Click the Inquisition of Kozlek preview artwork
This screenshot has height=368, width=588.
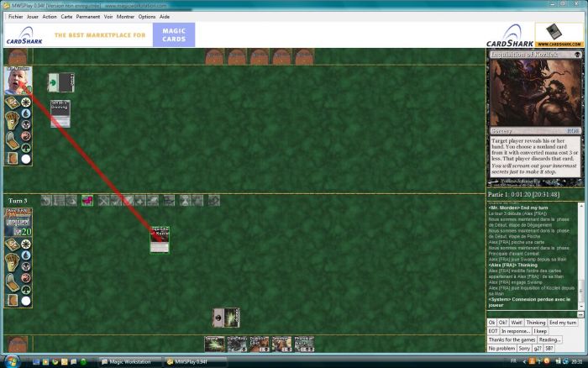pos(536,92)
